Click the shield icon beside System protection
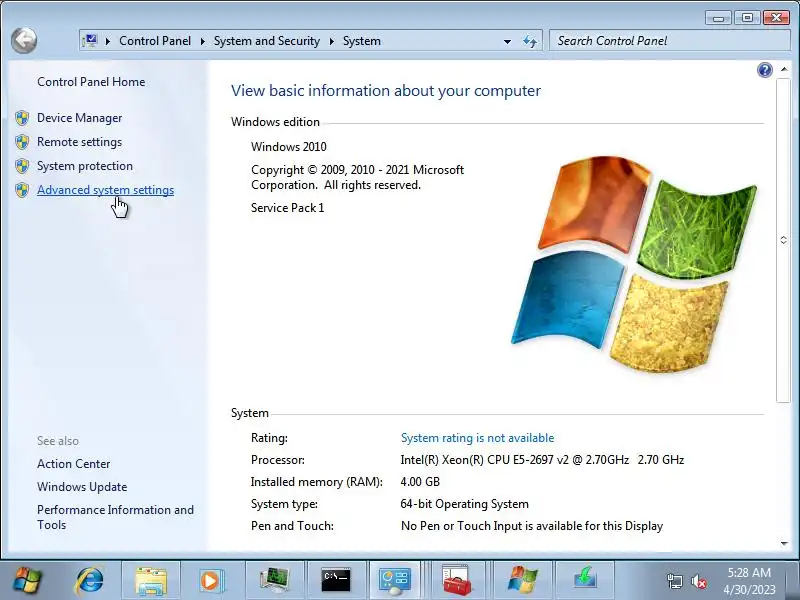800x600 pixels. pos(22,166)
